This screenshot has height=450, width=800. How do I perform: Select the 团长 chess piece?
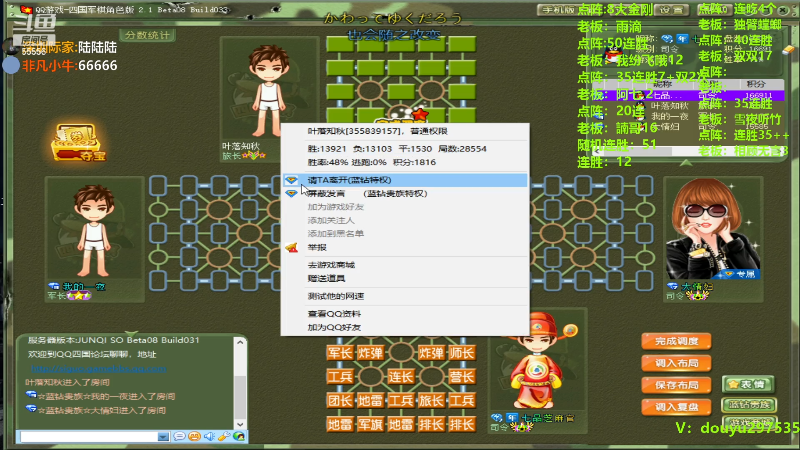pos(340,401)
